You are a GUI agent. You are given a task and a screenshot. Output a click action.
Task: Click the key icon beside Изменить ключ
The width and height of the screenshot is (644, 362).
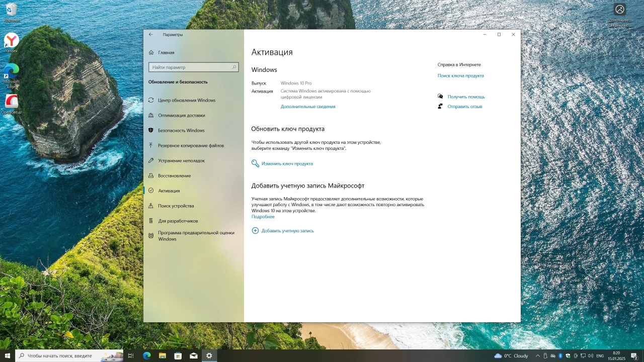(x=255, y=163)
